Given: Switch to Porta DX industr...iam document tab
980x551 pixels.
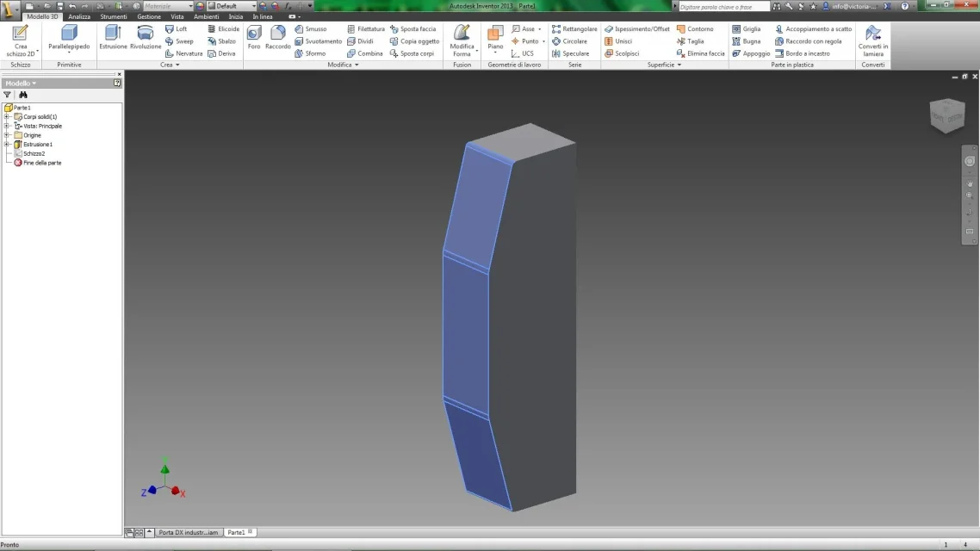Looking at the screenshot, I should 188,532.
